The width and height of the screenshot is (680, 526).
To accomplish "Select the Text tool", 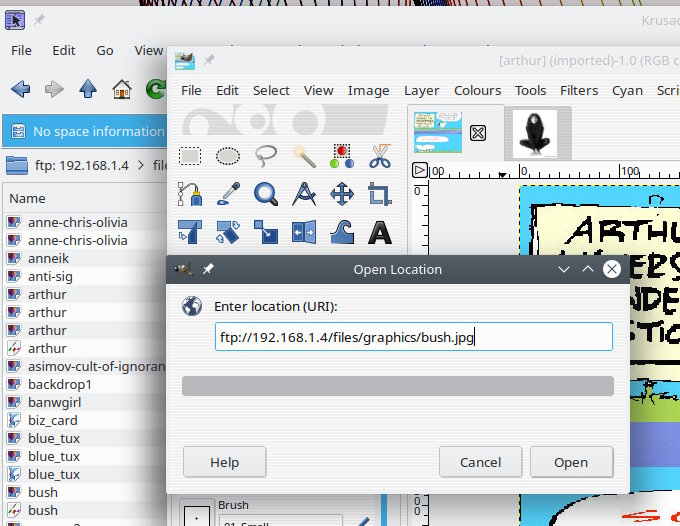I will pyautogui.click(x=380, y=232).
